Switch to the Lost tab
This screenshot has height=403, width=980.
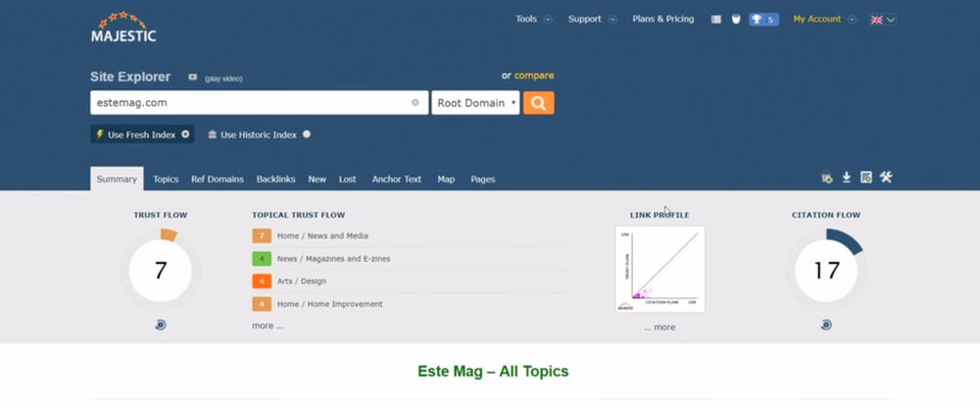click(348, 179)
